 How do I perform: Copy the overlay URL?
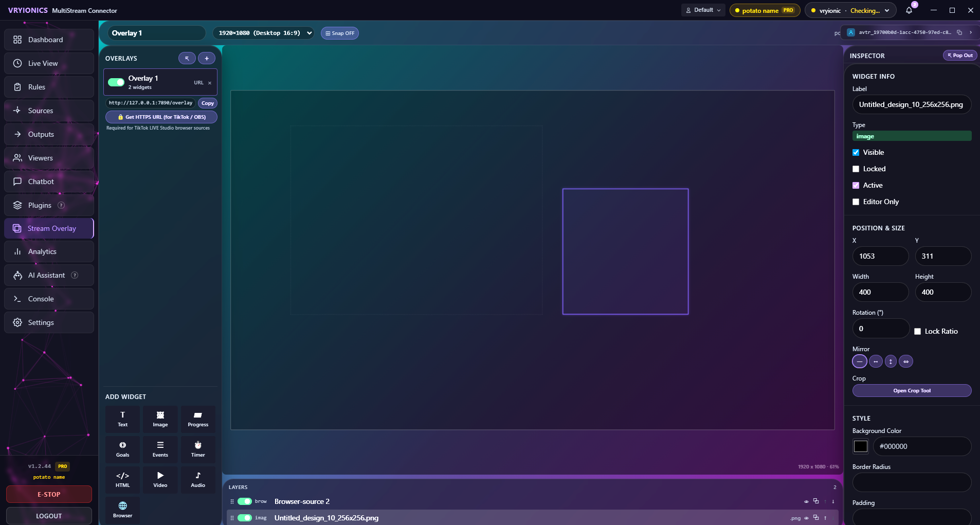tap(208, 103)
